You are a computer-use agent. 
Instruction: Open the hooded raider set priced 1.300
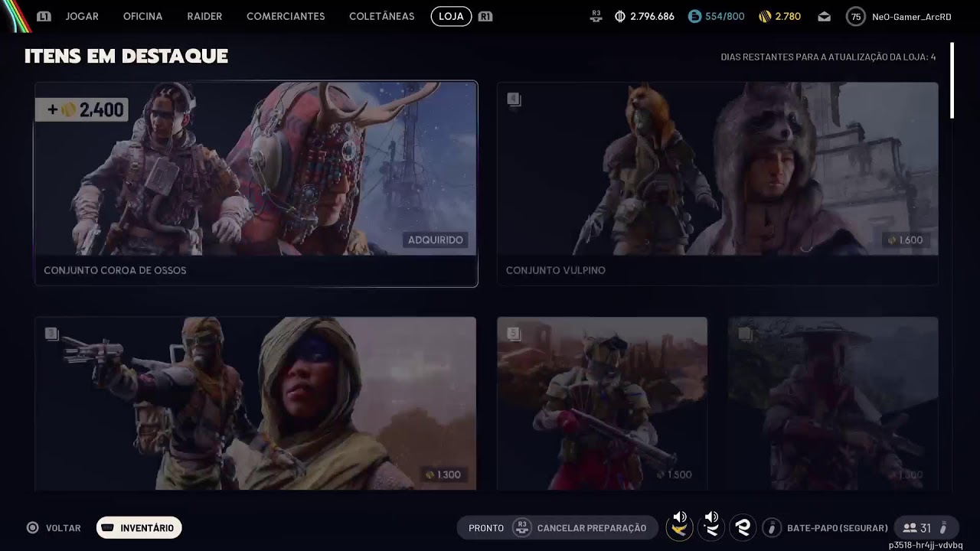click(x=256, y=403)
